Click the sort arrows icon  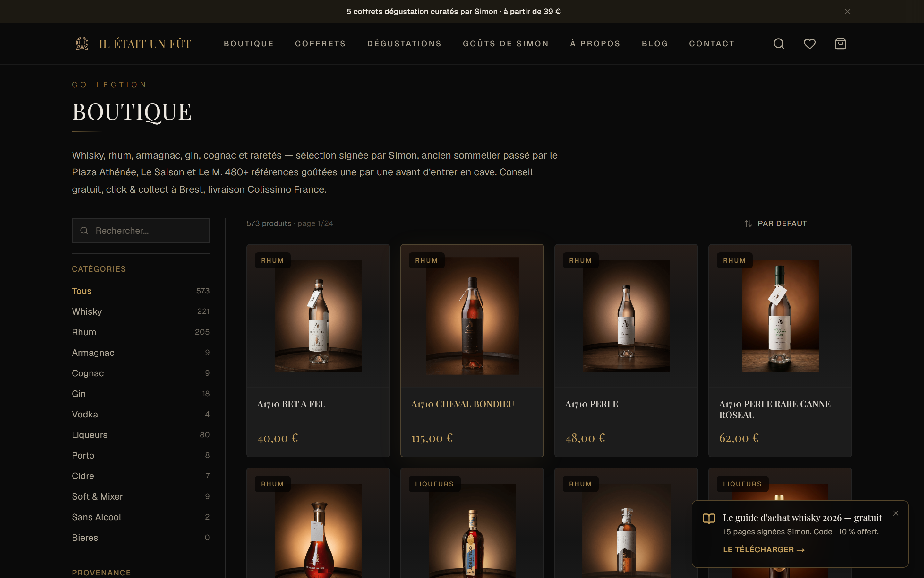click(748, 223)
